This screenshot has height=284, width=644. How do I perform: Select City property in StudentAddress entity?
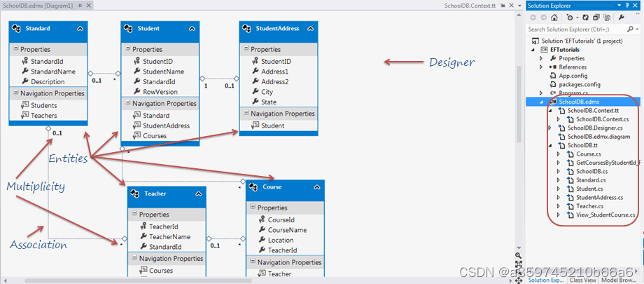[x=267, y=92]
